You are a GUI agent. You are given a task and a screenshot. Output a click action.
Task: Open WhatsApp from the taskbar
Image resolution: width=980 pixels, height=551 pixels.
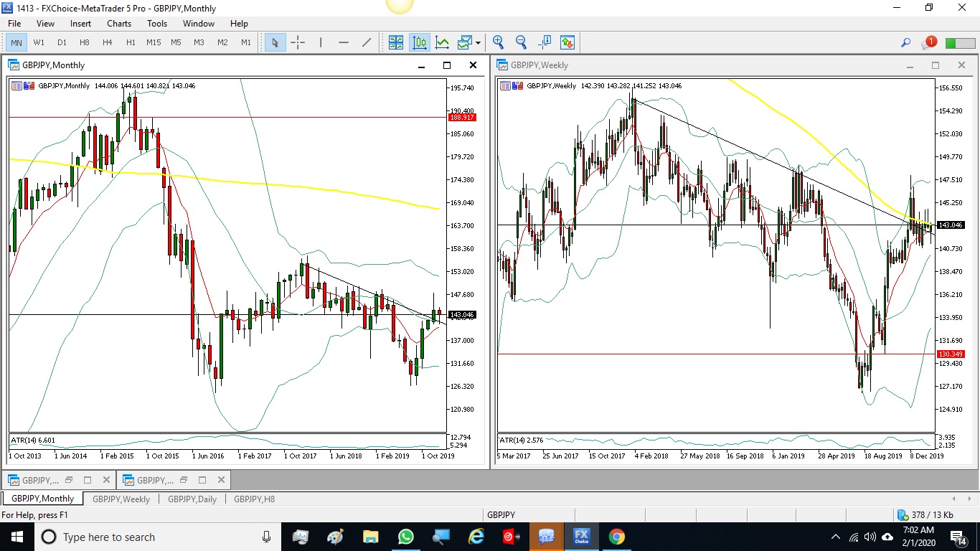(405, 537)
